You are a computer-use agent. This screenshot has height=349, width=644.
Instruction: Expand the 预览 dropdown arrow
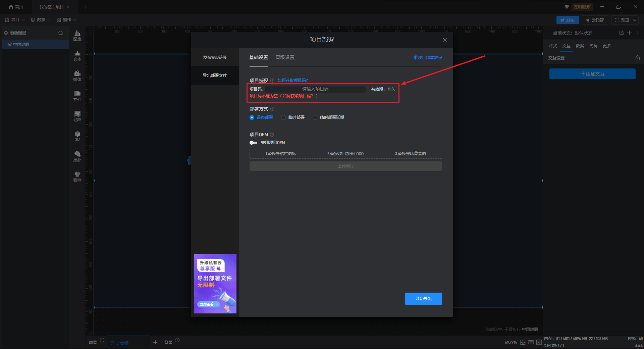tap(635, 20)
